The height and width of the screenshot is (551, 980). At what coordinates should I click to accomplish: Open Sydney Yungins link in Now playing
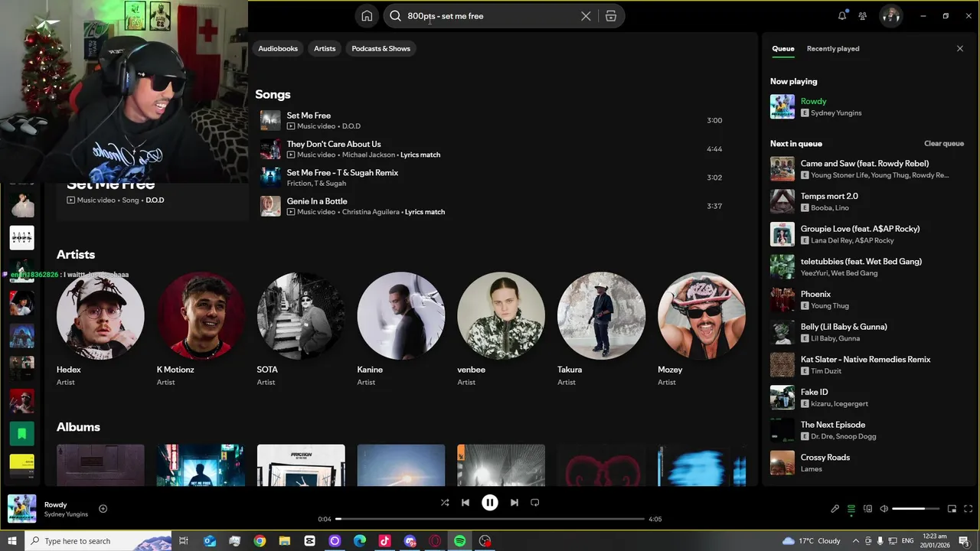pos(836,113)
